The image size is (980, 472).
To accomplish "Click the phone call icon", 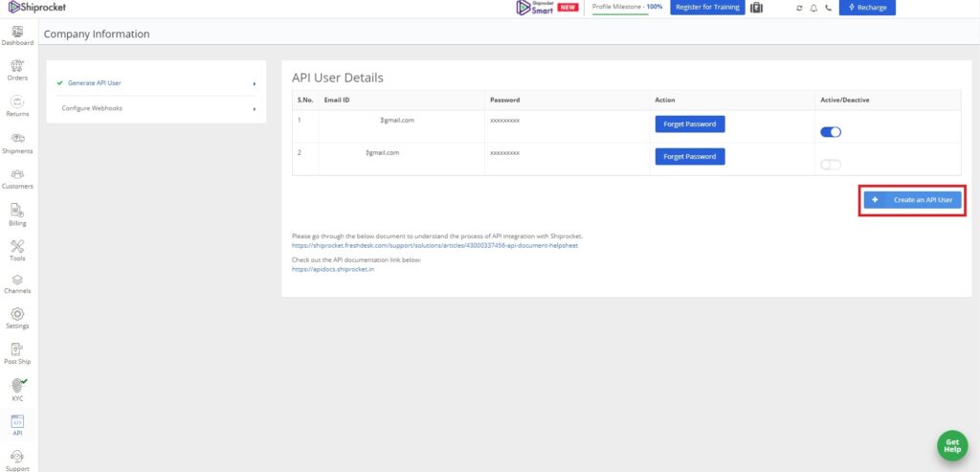I will [x=828, y=8].
